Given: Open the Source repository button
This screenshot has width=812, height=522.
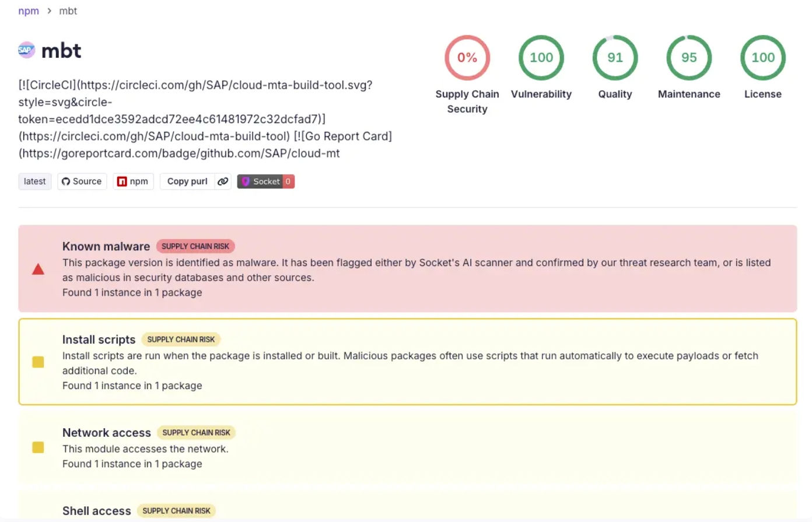Looking at the screenshot, I should click(x=82, y=181).
